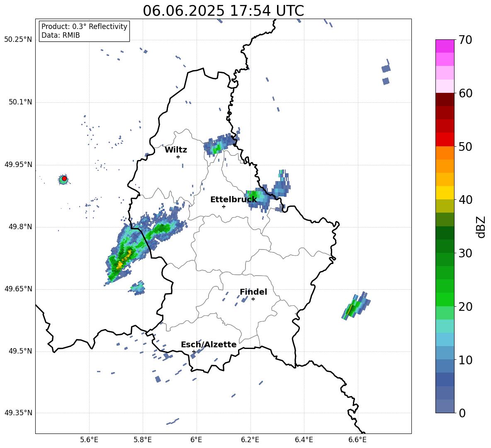The height and width of the screenshot is (448, 491).
Task: Click the 49.35°N latitude label
Action: tap(18, 413)
